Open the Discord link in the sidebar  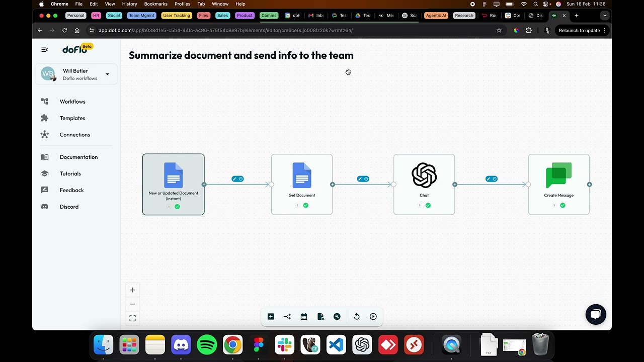coord(69,207)
